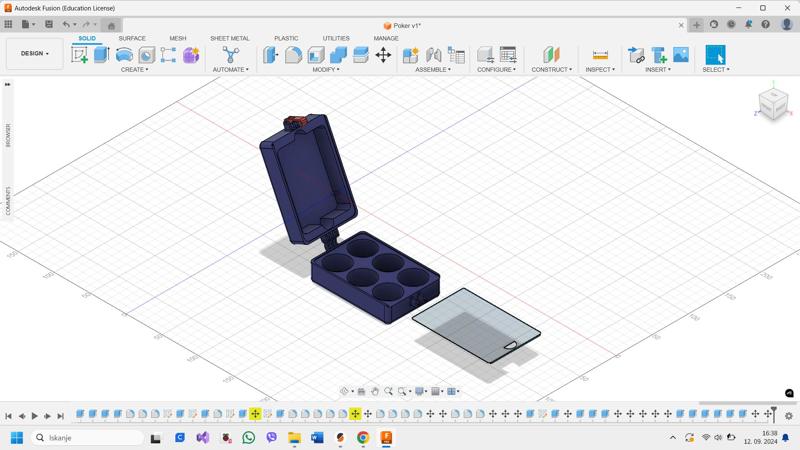Switch to the MANAGE tab
This screenshot has width=800, height=450.
386,38
